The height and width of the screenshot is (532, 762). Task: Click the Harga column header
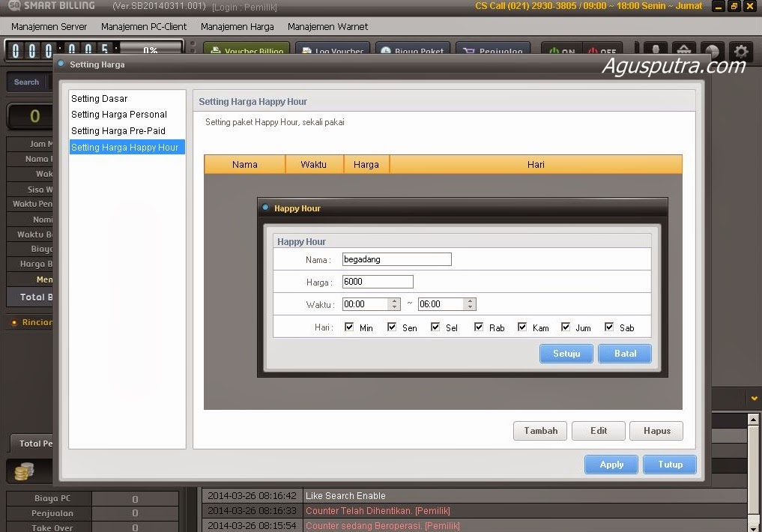(x=366, y=164)
